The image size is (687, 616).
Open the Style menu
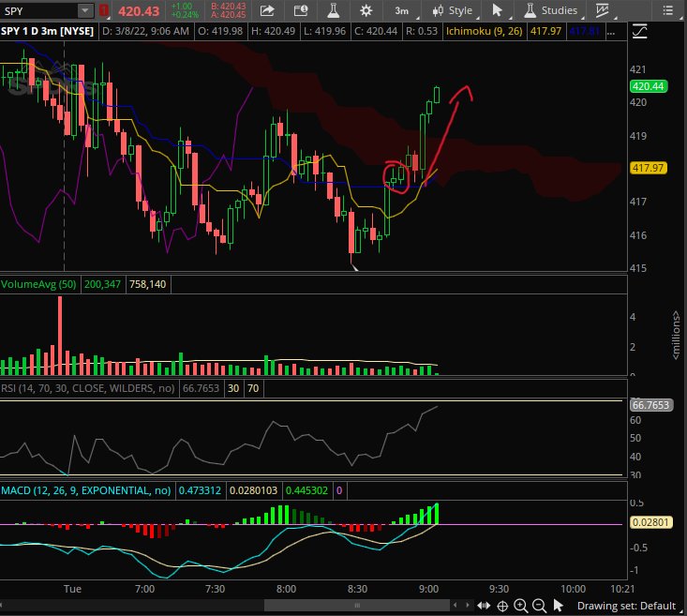452,10
